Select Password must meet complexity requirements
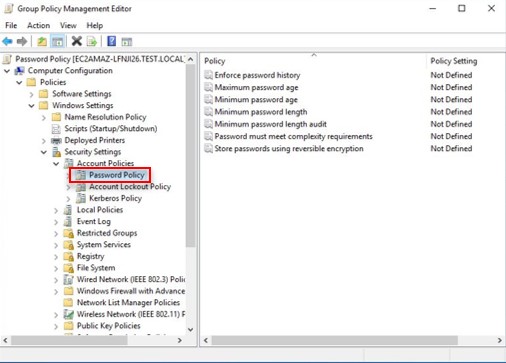The height and width of the screenshot is (363, 506). [293, 136]
